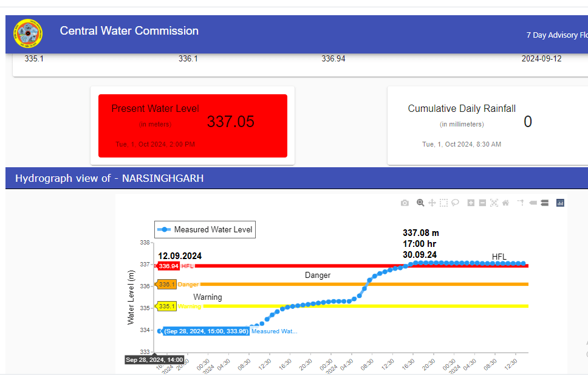
Task: Click the Central Water Commission logo
Action: (28, 34)
